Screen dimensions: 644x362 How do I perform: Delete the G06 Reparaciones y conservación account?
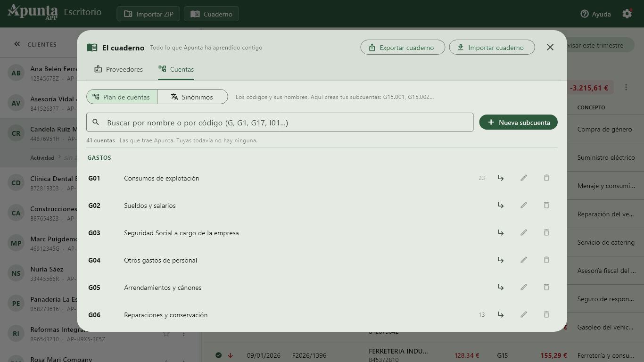click(546, 315)
